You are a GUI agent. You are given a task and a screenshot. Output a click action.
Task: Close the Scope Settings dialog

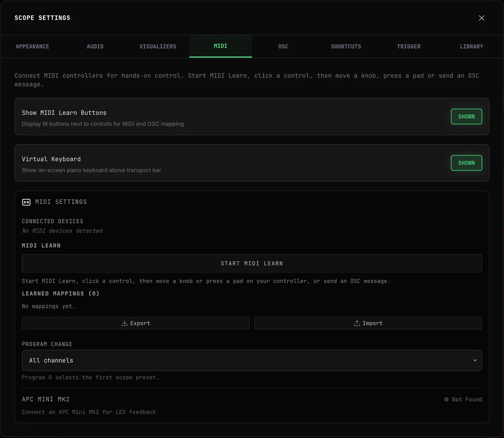point(482,18)
